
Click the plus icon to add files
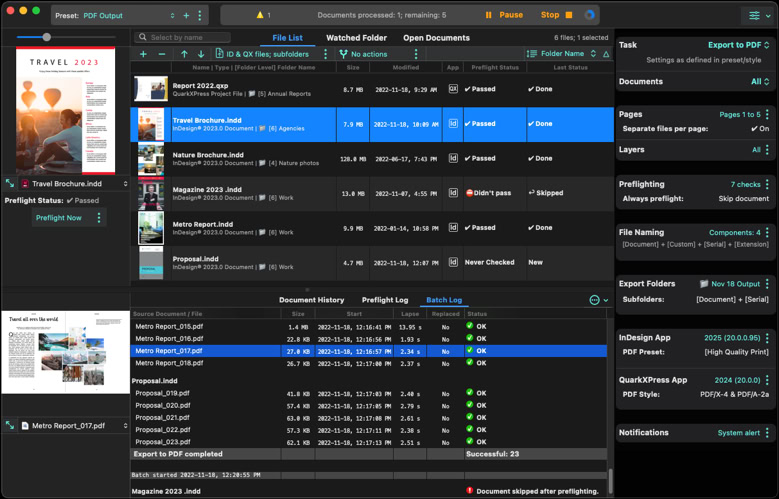point(143,54)
